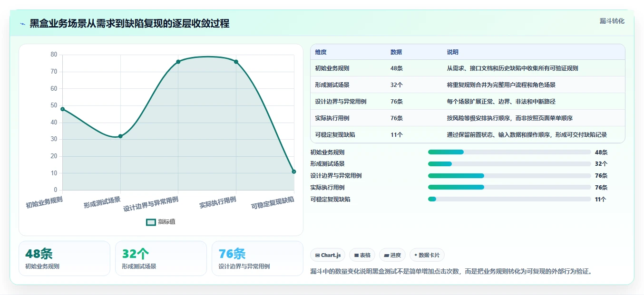
Task: Click the description 按风险等级安排执行顺序，而非按照页面菜单顺序
Action: coord(510,118)
